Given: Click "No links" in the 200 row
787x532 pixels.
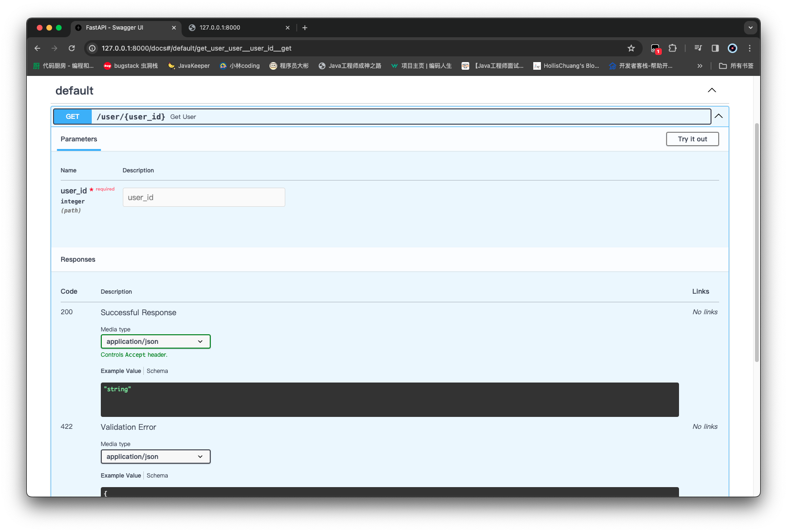Looking at the screenshot, I should [705, 312].
